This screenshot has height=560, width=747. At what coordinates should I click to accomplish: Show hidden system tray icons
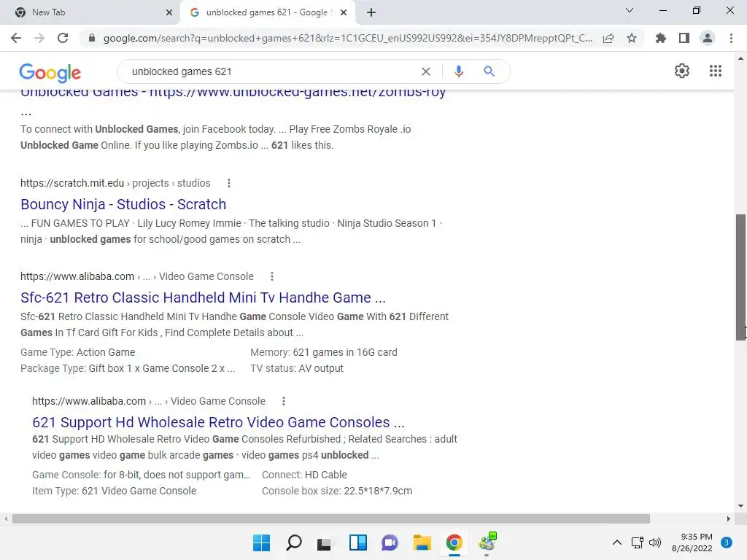coord(617,542)
